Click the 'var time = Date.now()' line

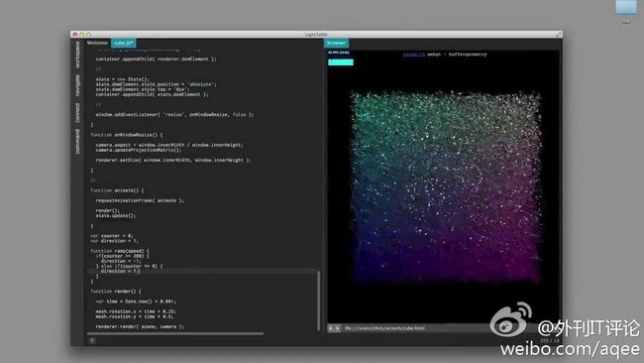coord(136,302)
